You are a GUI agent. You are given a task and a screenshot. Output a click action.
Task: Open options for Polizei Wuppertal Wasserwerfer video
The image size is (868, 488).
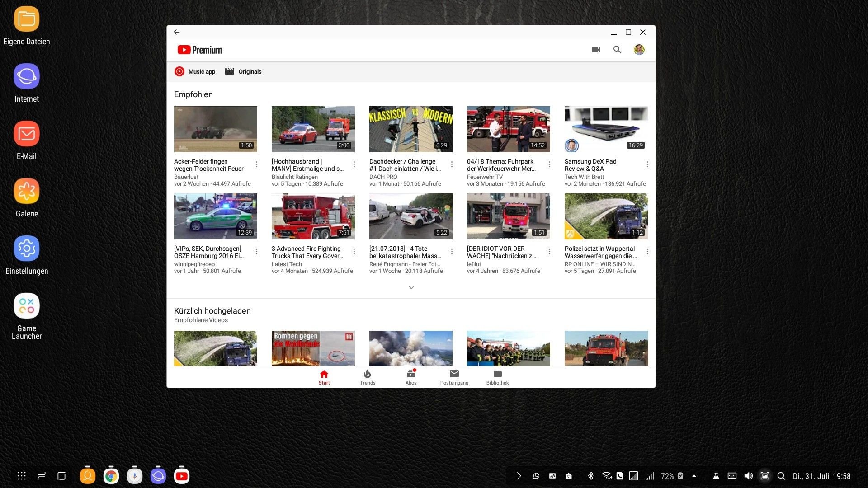click(x=647, y=252)
